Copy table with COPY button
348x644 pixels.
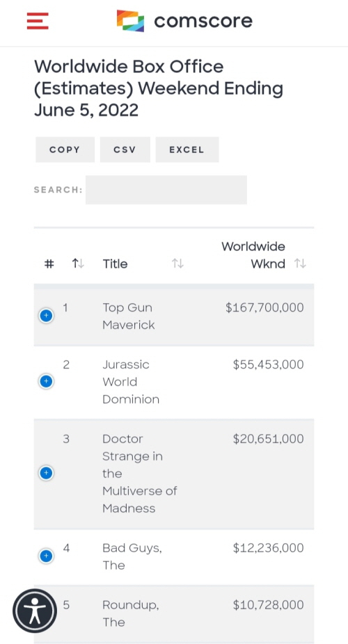pos(65,150)
